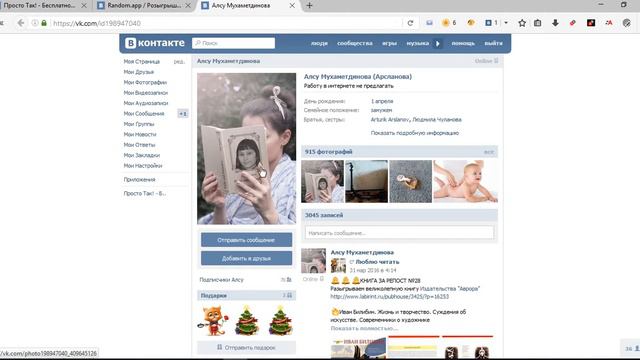The width and height of the screenshot is (640, 360).
Task: Open a new browser tab with plus
Action: [309, 5]
